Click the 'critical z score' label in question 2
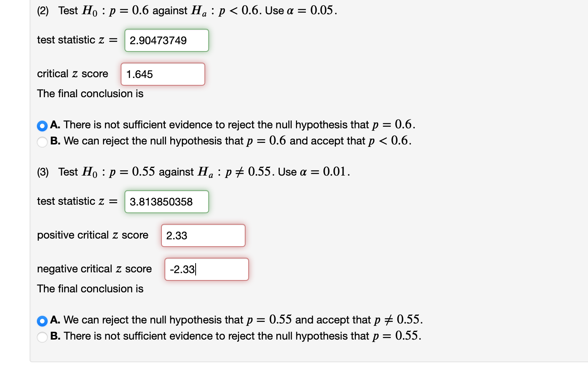Viewport: 588px width, 368px height. click(x=73, y=74)
